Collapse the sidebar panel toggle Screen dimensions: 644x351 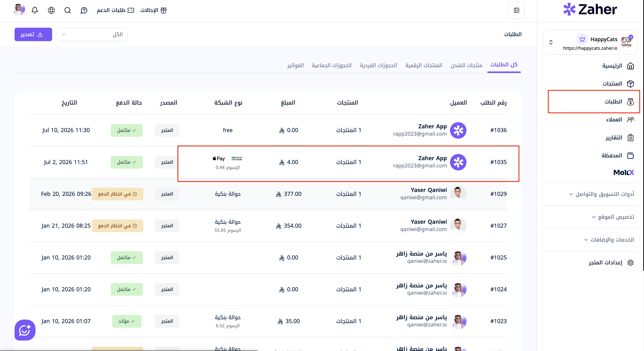[517, 10]
